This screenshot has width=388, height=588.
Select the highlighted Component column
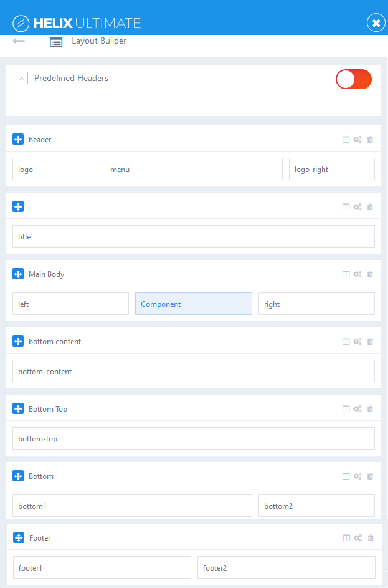[x=193, y=304]
